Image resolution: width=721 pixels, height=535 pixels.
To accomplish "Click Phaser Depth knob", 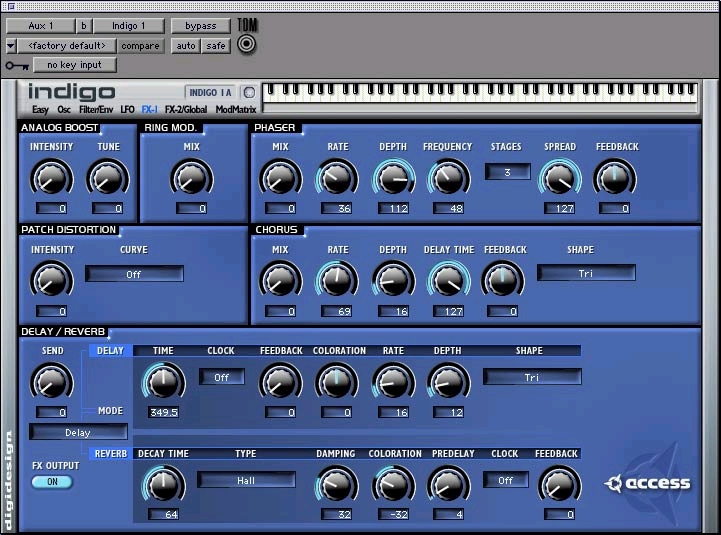I will (394, 178).
